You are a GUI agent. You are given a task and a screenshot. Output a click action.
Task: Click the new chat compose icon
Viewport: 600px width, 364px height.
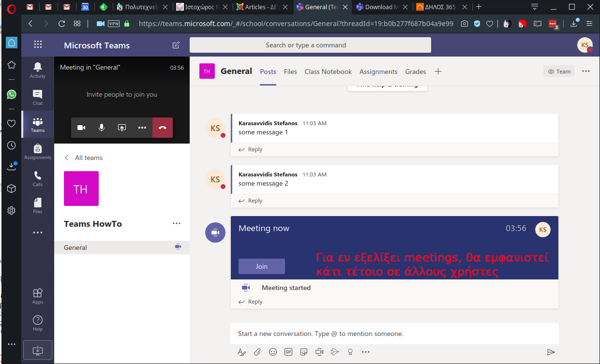[176, 45]
